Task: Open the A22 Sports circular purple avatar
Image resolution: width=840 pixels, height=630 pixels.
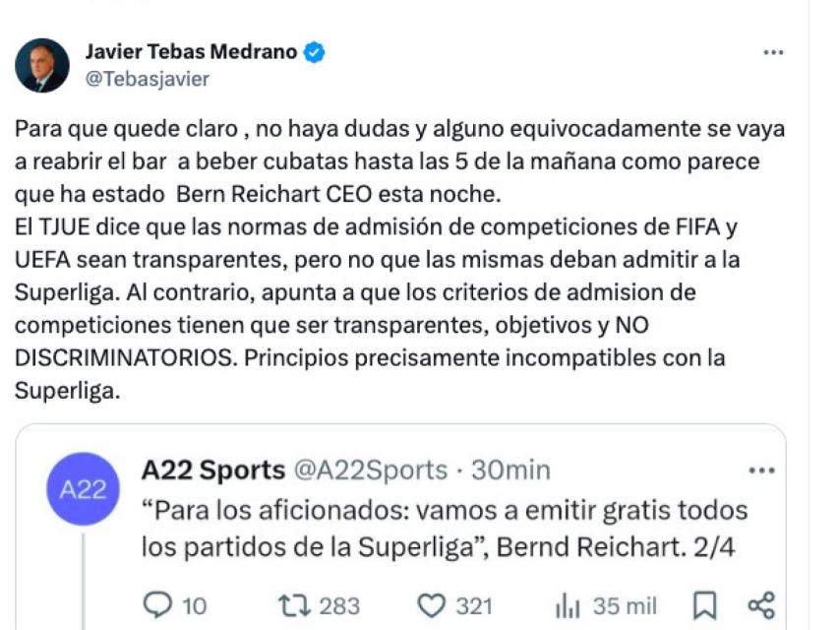Action: point(85,485)
